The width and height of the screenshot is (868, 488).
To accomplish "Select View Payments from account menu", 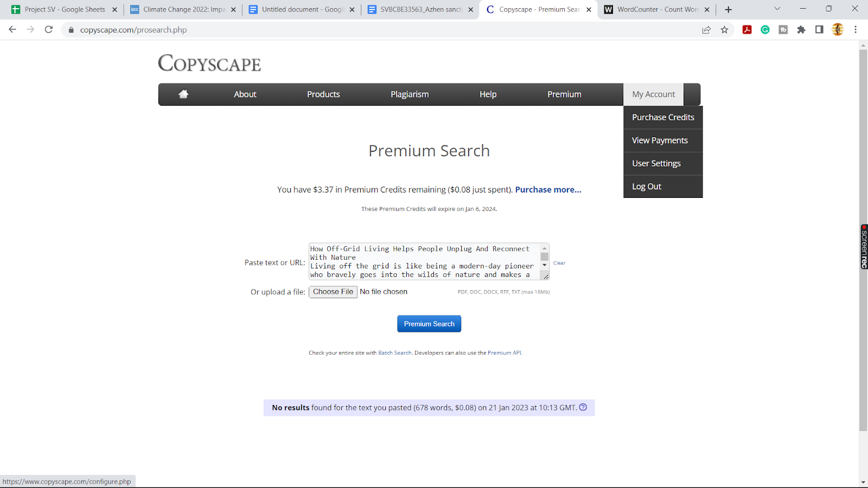I will (x=663, y=140).
